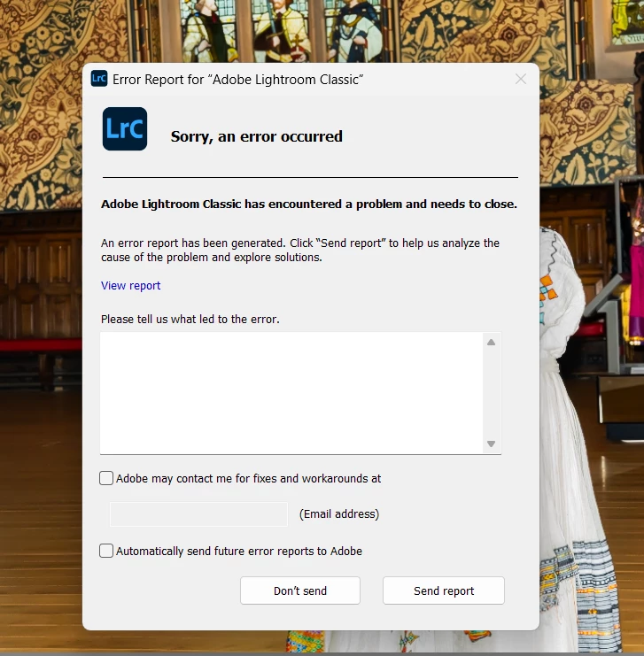Click the large Lightroom Classic LrC logo

125,129
